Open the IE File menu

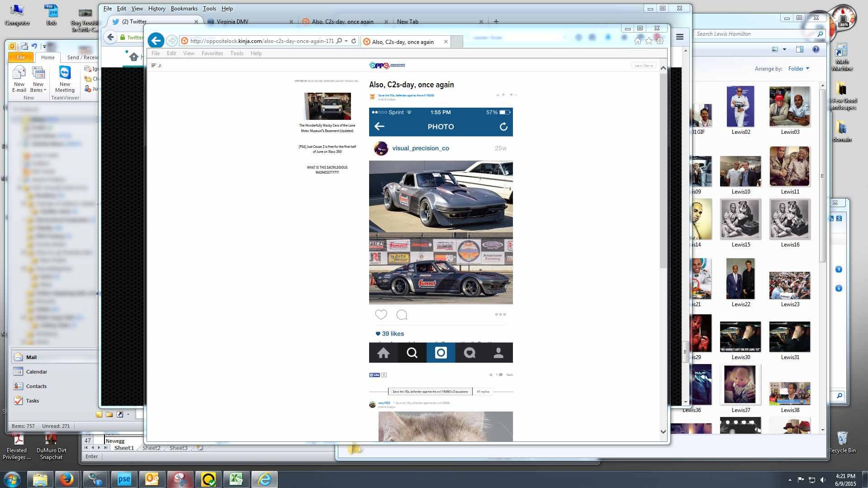pos(155,53)
